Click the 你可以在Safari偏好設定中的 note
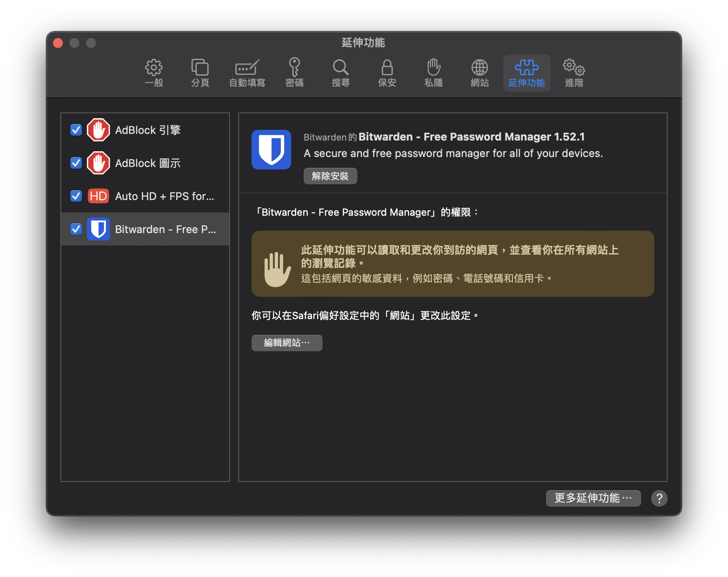Viewport: 728px width, 577px height. pos(365,316)
